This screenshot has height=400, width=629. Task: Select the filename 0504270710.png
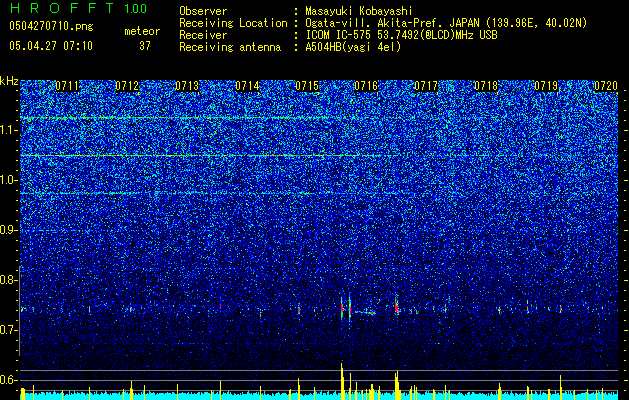pyautogui.click(x=51, y=26)
